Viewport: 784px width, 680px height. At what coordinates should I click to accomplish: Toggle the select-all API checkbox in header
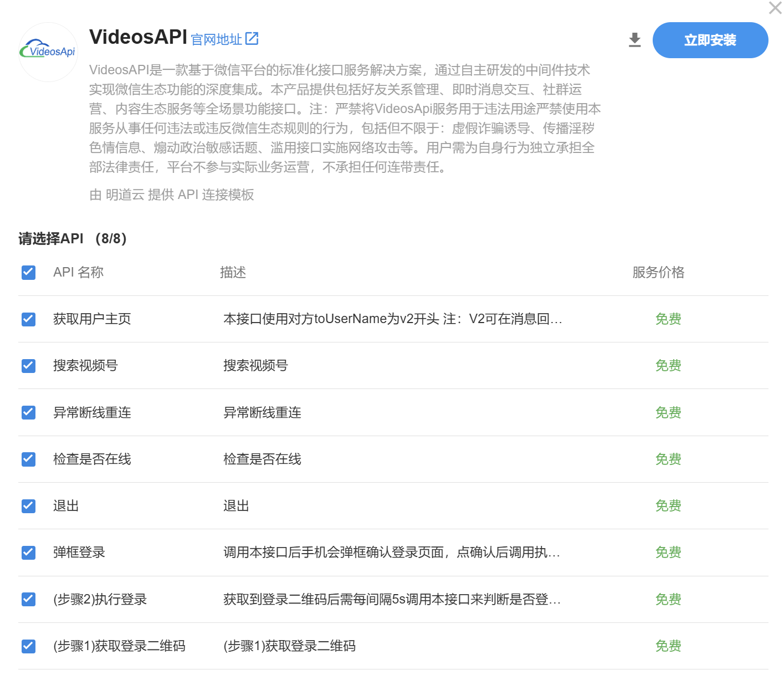click(x=28, y=272)
